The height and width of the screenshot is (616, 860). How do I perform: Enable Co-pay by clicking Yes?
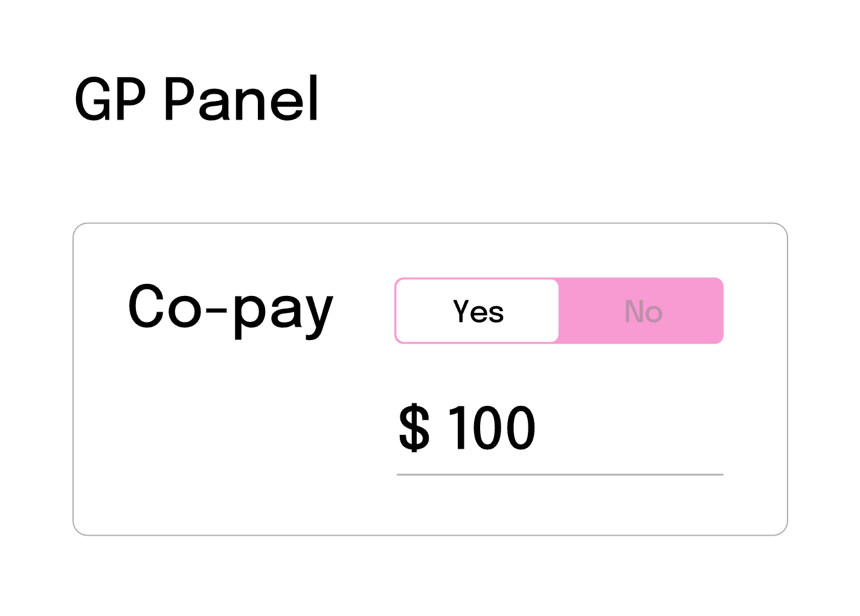pos(478,312)
